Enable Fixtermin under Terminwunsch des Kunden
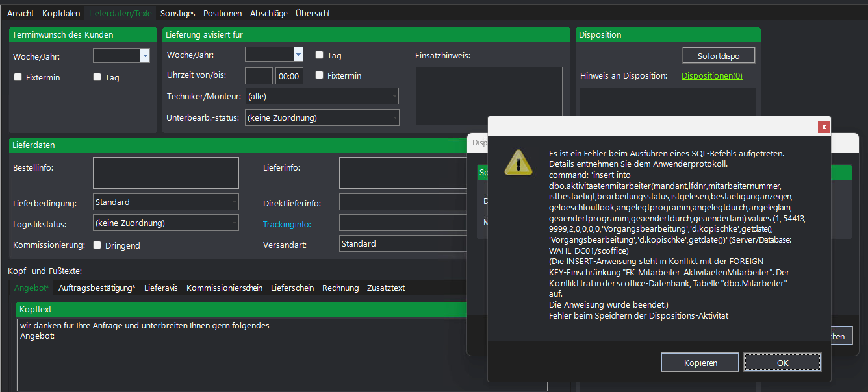Screen dimensions: 868x392 click(x=18, y=77)
